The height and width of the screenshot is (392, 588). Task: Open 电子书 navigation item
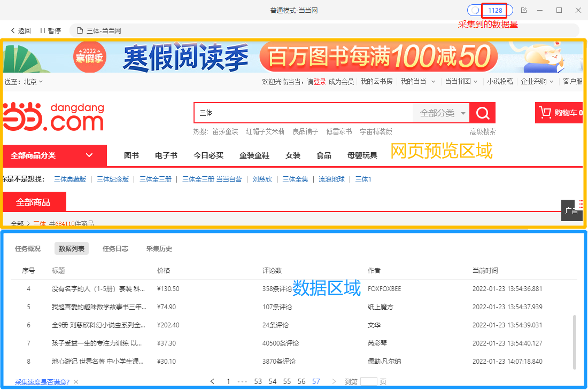[x=166, y=155]
